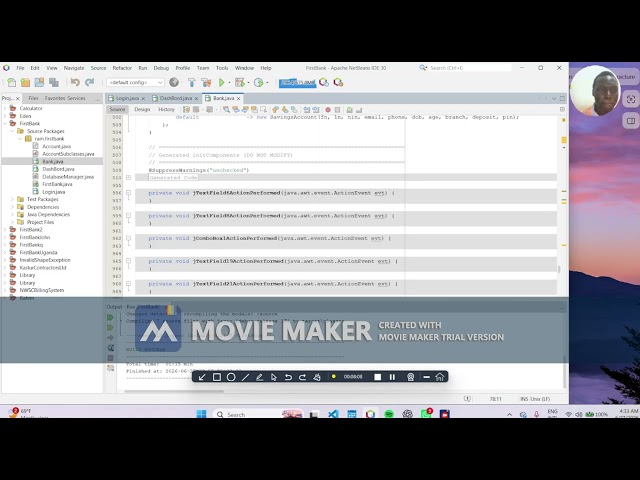Draw arrow with recorder arrow tool
This screenshot has height=480, width=640.
tap(202, 377)
